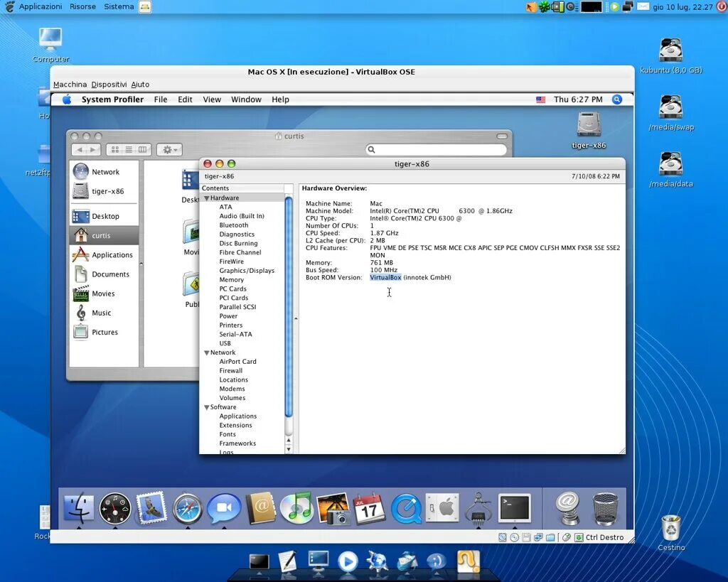Open iChat bubble in the dock
Screen dimensions: 728x582
pos(224,509)
